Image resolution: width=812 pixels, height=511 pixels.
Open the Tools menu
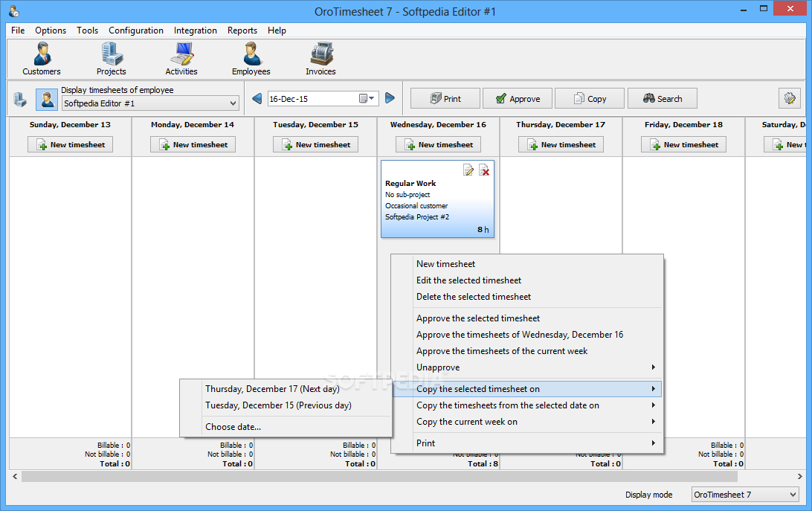click(x=87, y=30)
